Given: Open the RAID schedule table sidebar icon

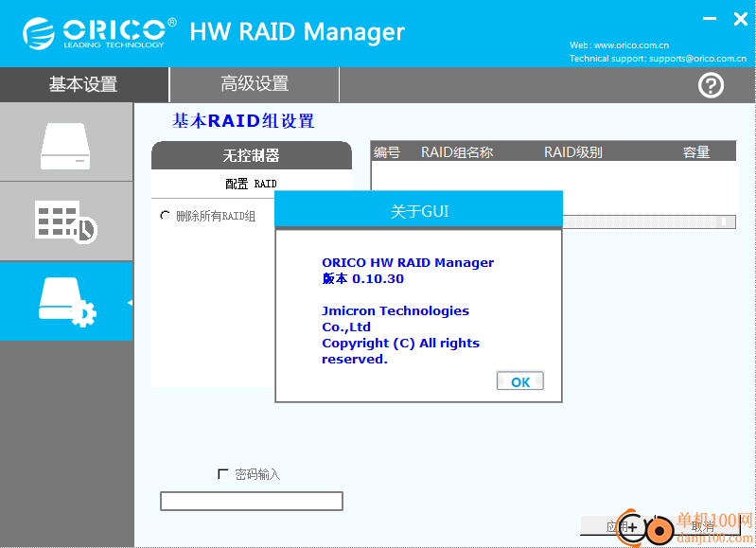Looking at the screenshot, I should [x=66, y=221].
